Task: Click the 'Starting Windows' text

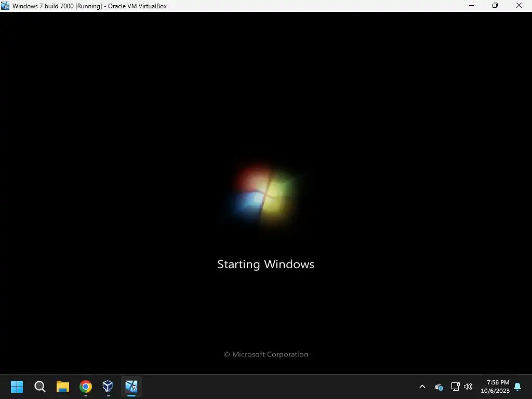Action: tap(265, 264)
